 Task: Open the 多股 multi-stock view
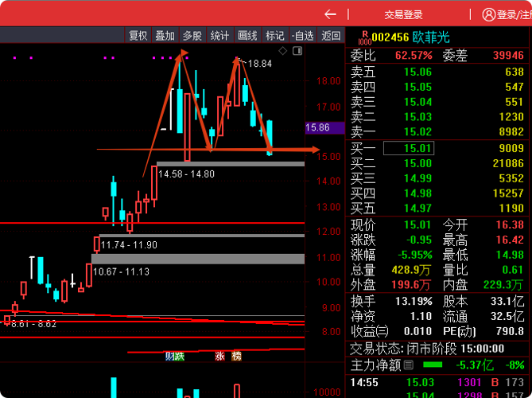pos(192,36)
